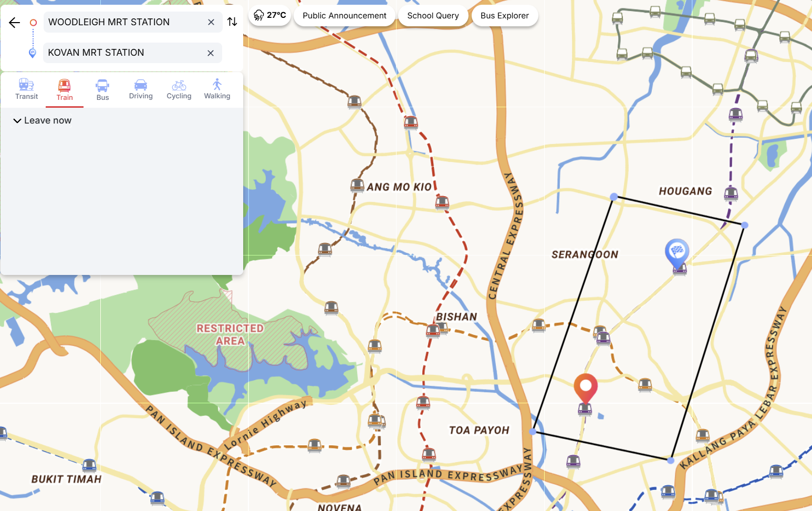Click the Hougang MRT station icon
This screenshot has width=812, height=511.
[x=731, y=194]
